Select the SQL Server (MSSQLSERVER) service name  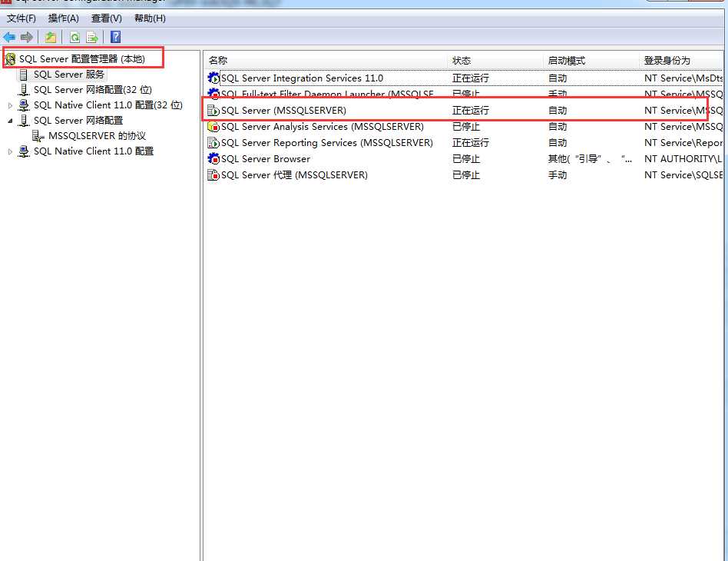(x=283, y=111)
